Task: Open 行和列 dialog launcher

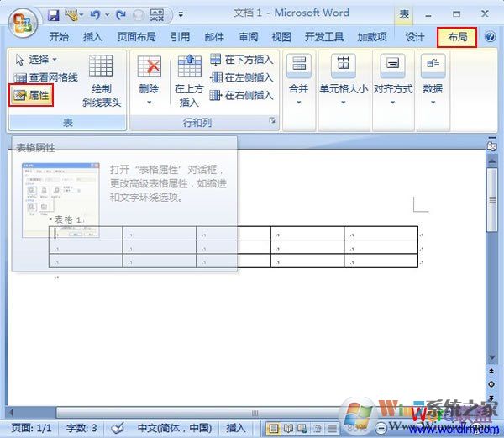Action: coord(272,120)
